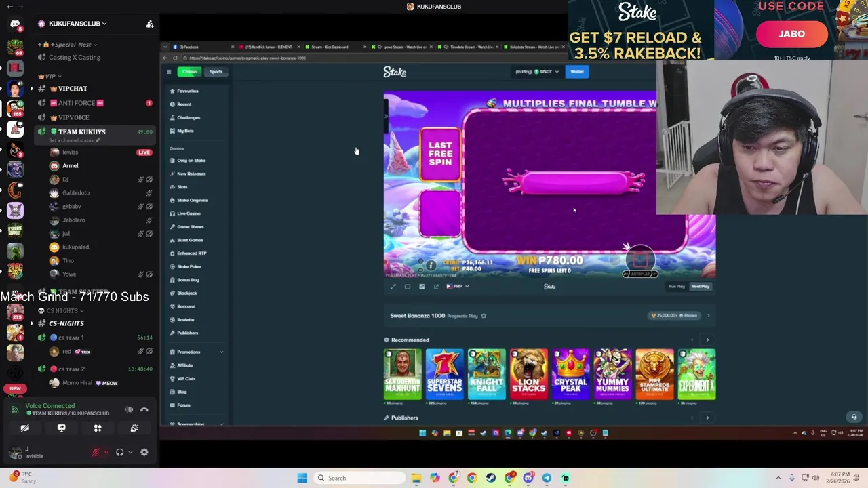
Task: Click the slot Autoplay button
Action: pyautogui.click(x=640, y=274)
